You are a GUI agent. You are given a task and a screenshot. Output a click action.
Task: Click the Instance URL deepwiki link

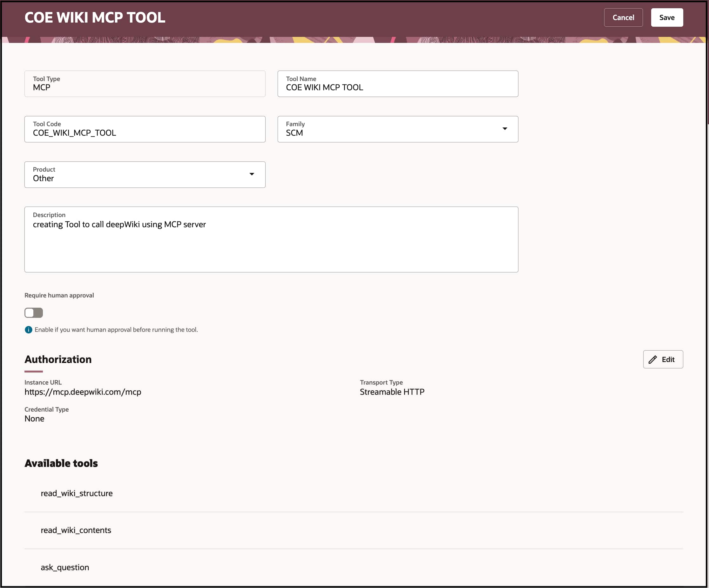[83, 392]
